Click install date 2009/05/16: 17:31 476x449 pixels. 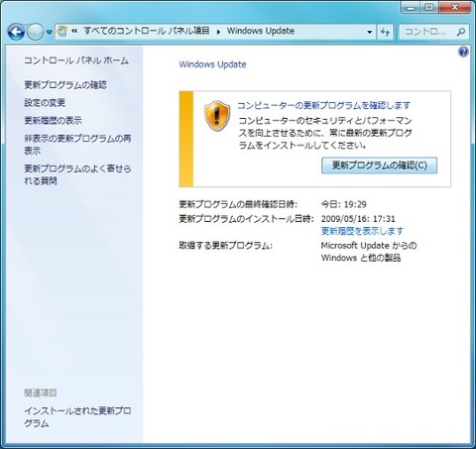[x=358, y=219]
